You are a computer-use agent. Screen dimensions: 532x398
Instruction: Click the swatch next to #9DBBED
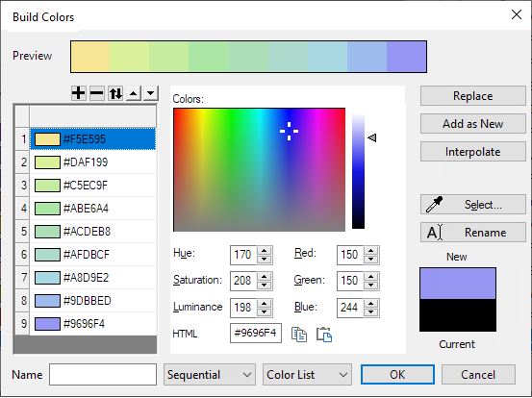pyautogui.click(x=47, y=301)
